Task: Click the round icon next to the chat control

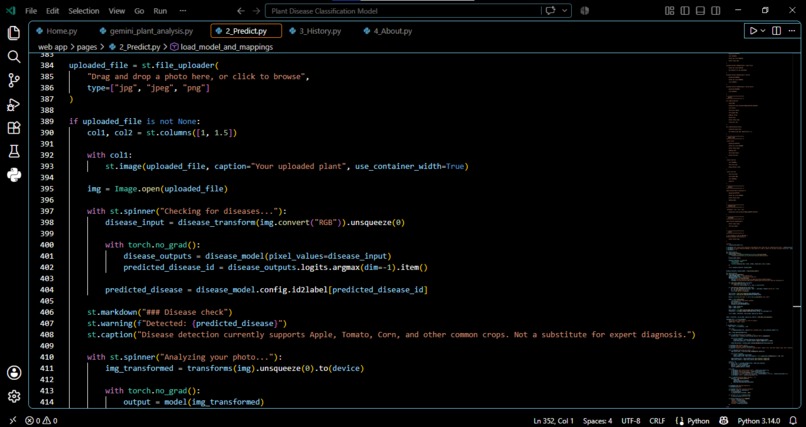Action: coord(584,11)
